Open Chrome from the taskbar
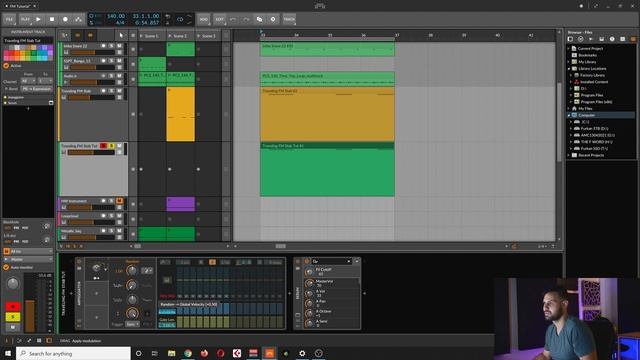Viewport: 640px width, 360px height. 188,353
